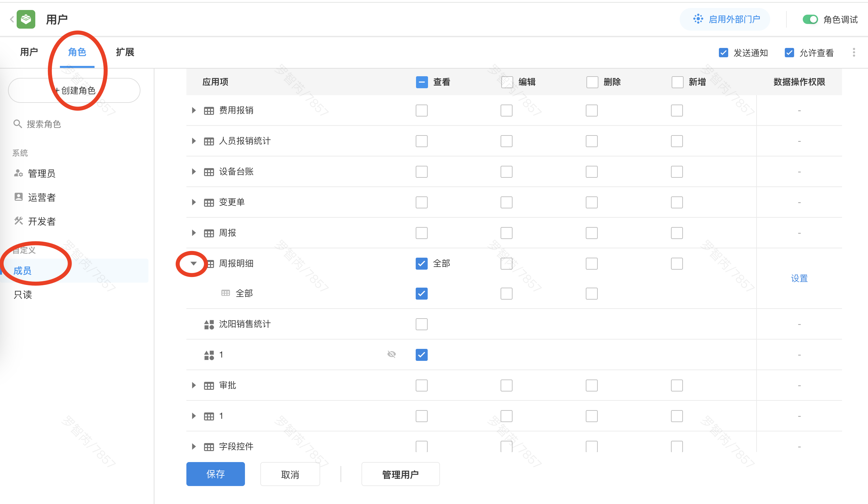Uncheck the 发送通知 checkbox
The width and height of the screenshot is (868, 504).
pyautogui.click(x=723, y=52)
